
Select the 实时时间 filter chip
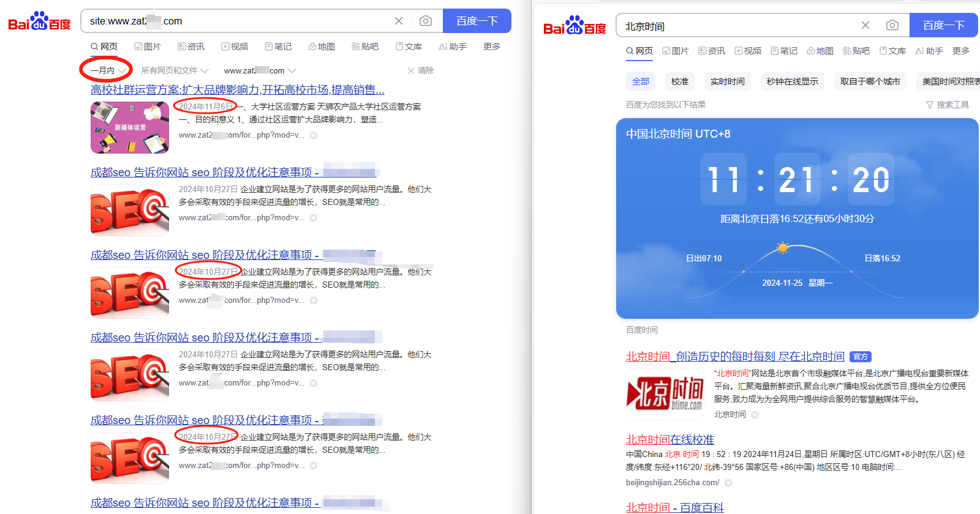pos(728,81)
